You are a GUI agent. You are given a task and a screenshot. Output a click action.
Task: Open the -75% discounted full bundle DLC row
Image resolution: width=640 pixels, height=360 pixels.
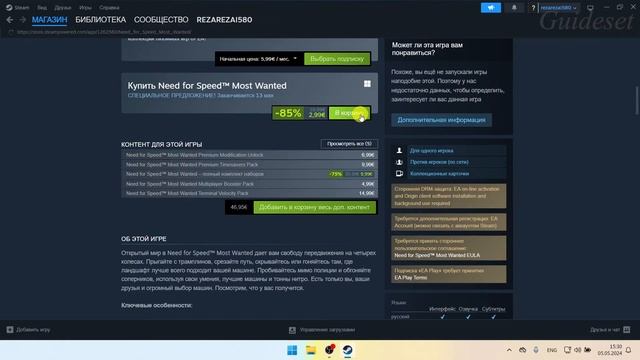(249, 174)
